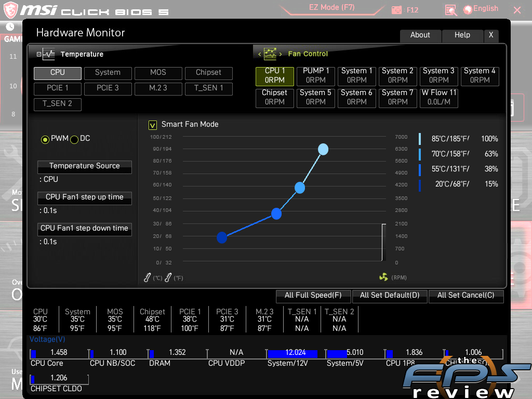Collapse the Temperature section box icon
Image resolution: width=532 pixels, height=399 pixels.
point(38,54)
